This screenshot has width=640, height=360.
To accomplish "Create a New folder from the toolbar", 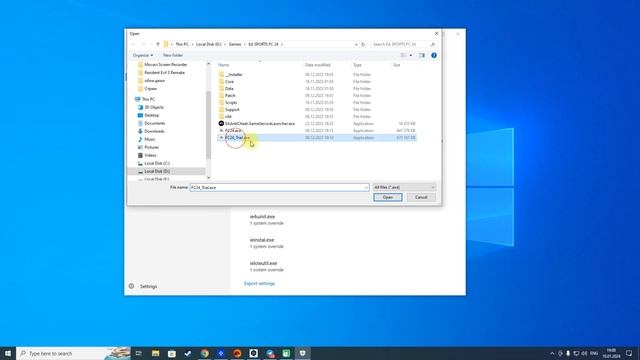I will [x=173, y=55].
